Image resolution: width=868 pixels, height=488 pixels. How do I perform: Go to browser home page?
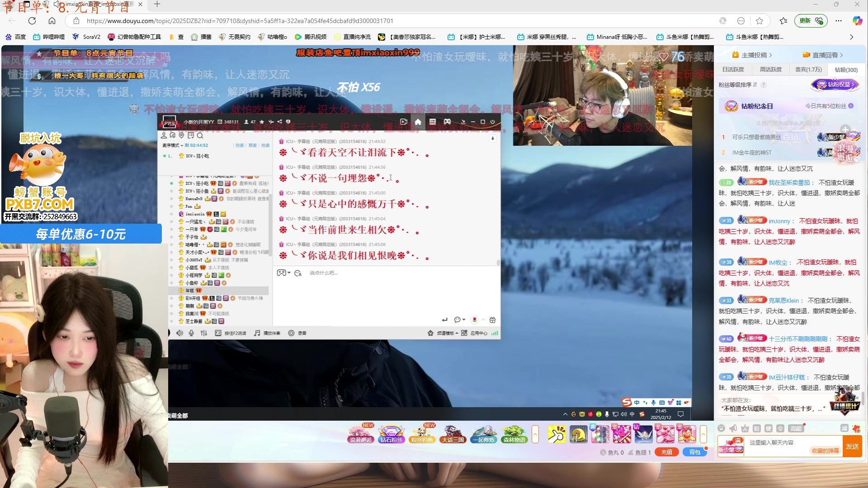52,21
